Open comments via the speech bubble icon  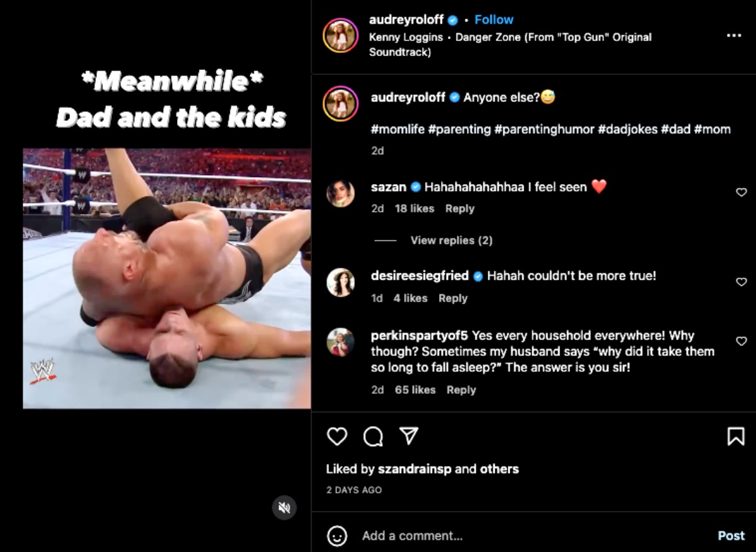(373, 437)
